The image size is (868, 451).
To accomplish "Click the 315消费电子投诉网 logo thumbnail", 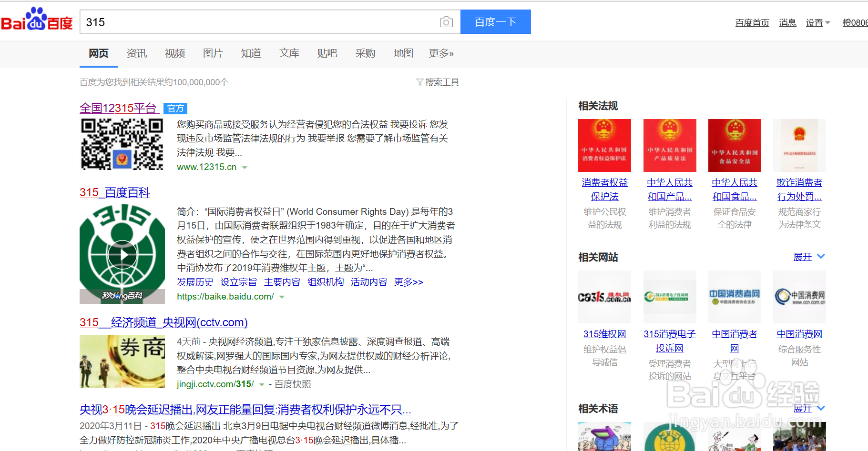I will point(670,297).
